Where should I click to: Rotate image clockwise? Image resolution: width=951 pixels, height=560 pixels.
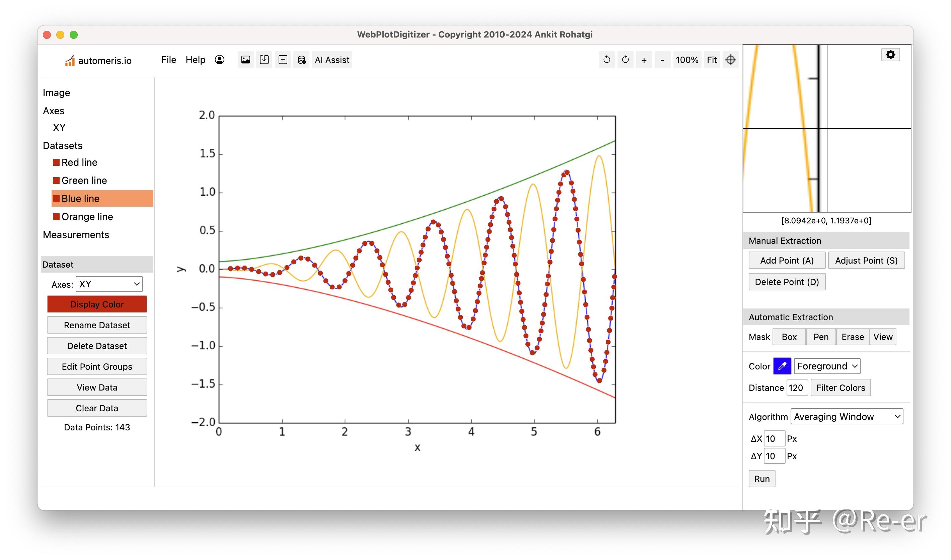(x=625, y=60)
